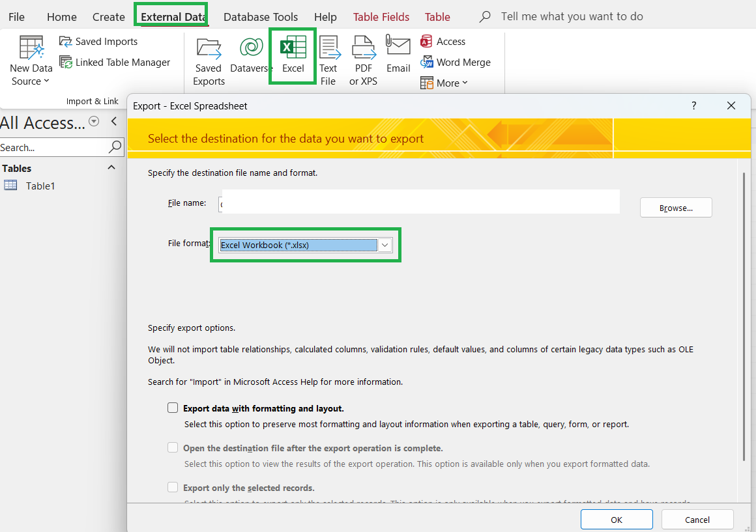Click the Table1 table icon
The width and height of the screenshot is (756, 532).
10,186
